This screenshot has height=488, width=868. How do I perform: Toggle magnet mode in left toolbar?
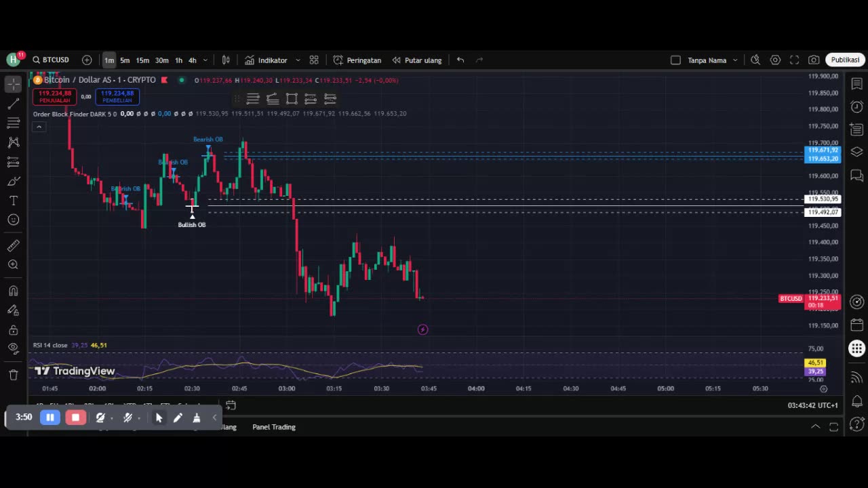click(x=13, y=291)
